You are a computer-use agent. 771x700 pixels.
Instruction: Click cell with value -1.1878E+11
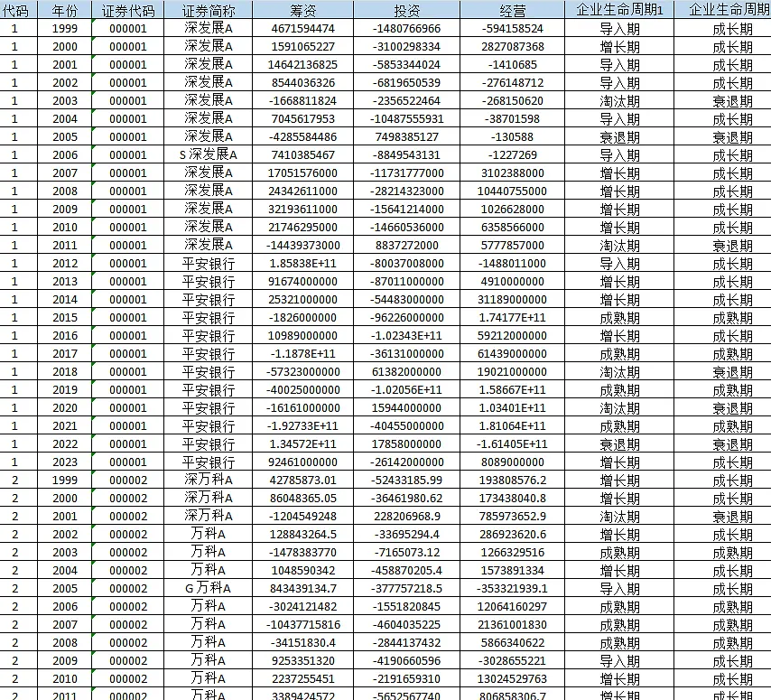[303, 354]
